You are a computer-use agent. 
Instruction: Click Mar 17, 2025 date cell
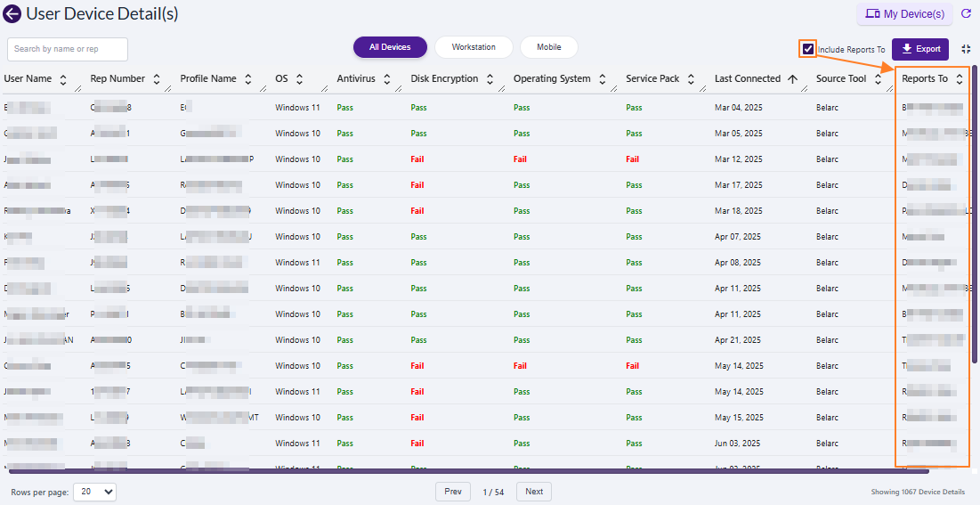[739, 185]
